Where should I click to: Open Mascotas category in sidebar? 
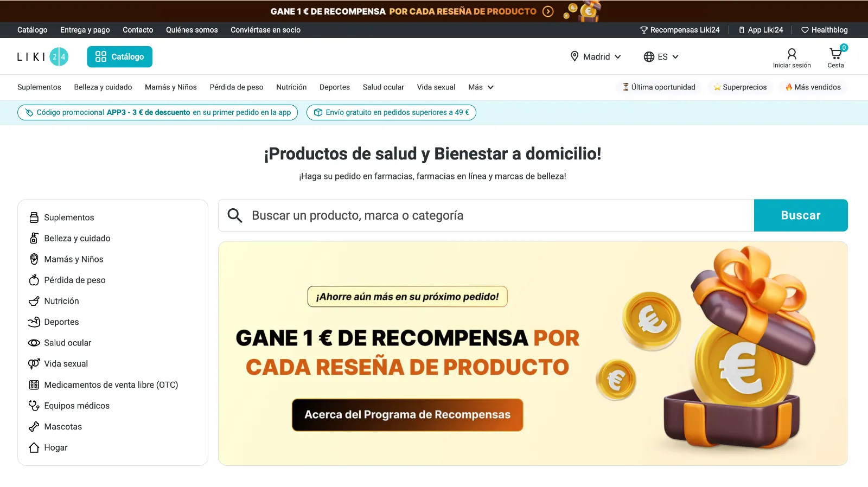point(62,427)
